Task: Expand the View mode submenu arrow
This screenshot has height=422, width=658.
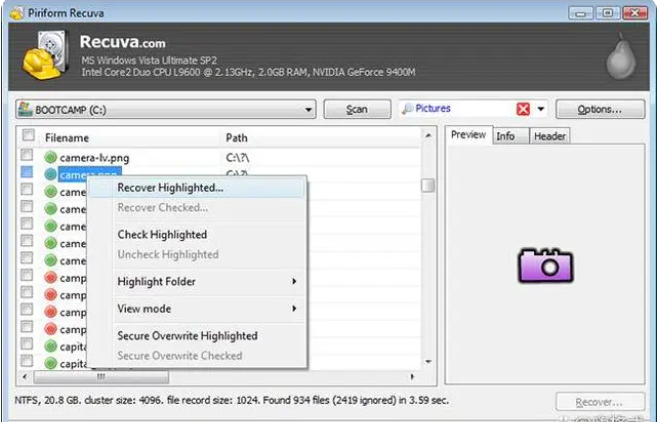Action: [294, 308]
